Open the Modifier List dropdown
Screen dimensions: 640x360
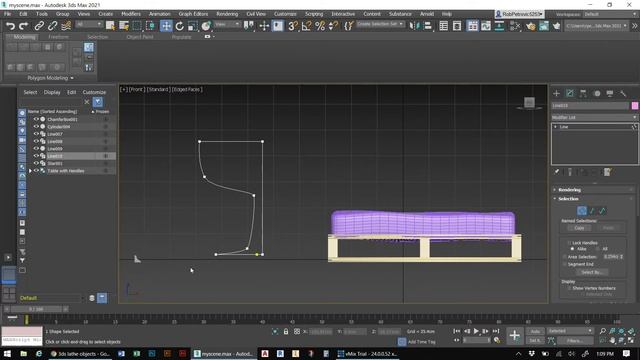(x=594, y=118)
